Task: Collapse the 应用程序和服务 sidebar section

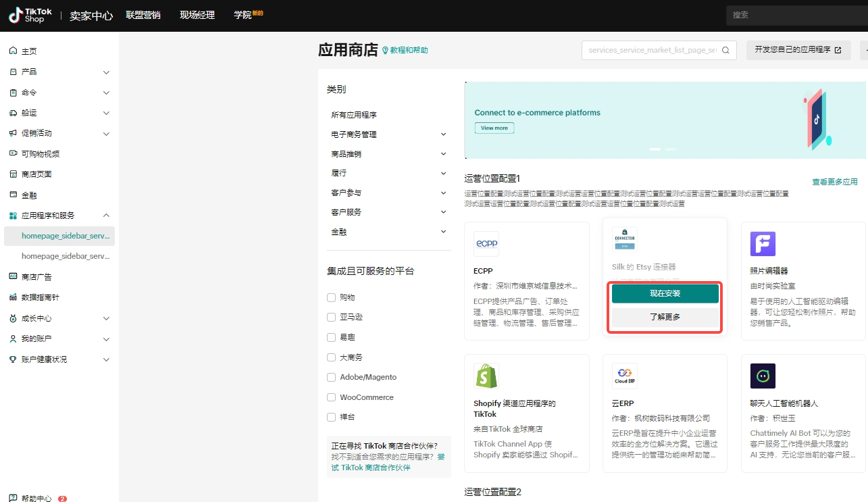Action: click(106, 216)
